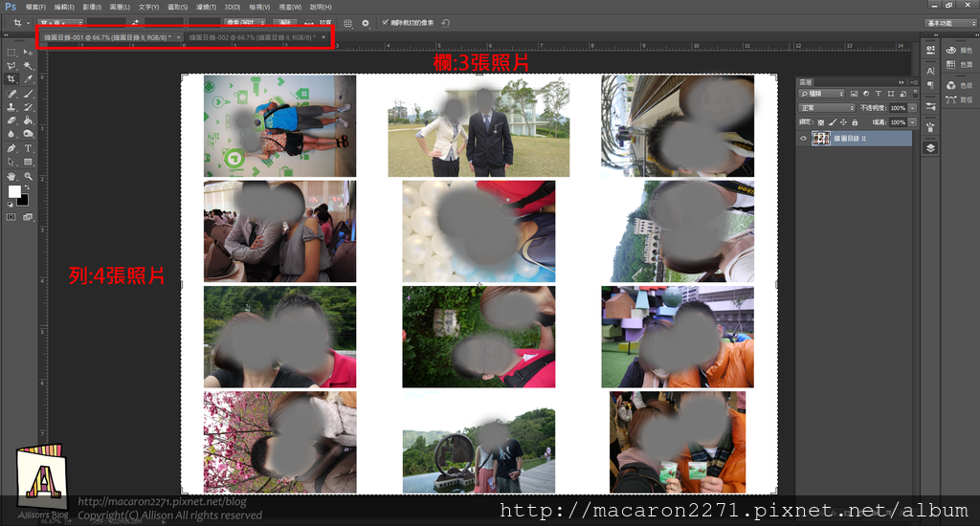Select the Zoom tool
This screenshot has height=526, width=980.
pos(28,177)
